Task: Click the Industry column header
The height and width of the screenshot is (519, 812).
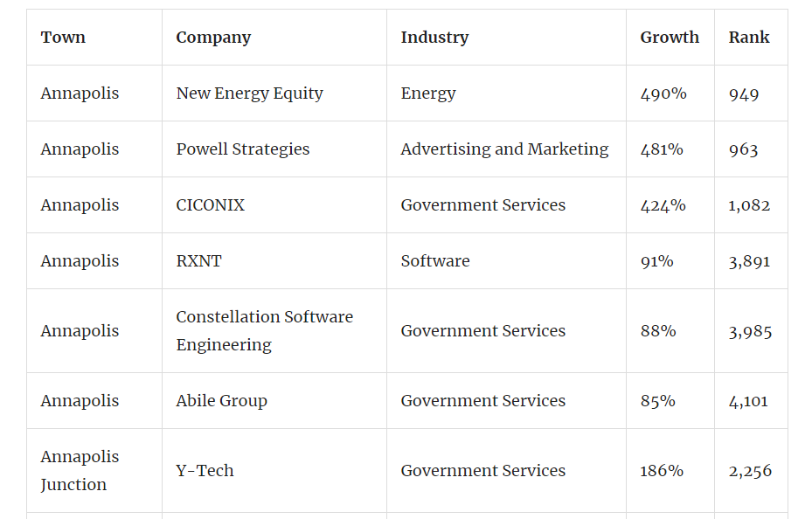Action: [434, 38]
